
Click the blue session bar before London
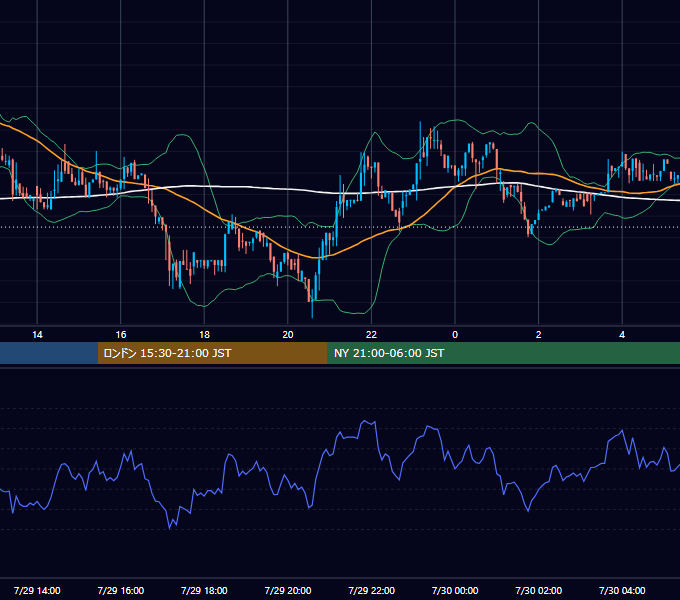tap(49, 353)
